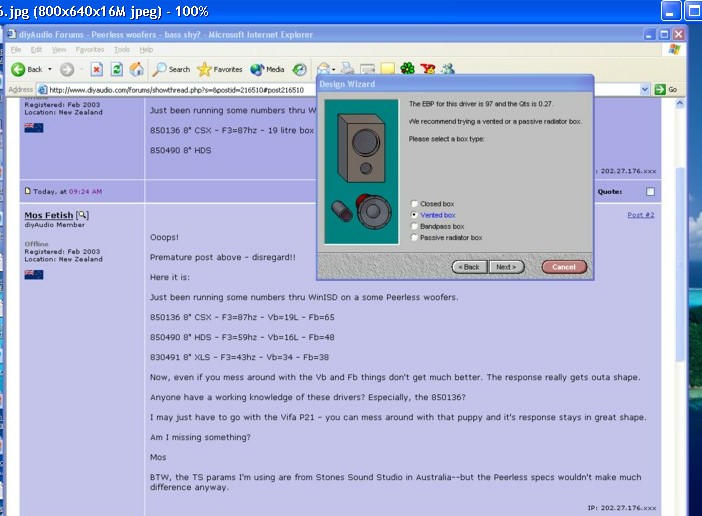The height and width of the screenshot is (516, 702).
Task: Click the vertical page scrollbar thumb
Action: (680, 264)
